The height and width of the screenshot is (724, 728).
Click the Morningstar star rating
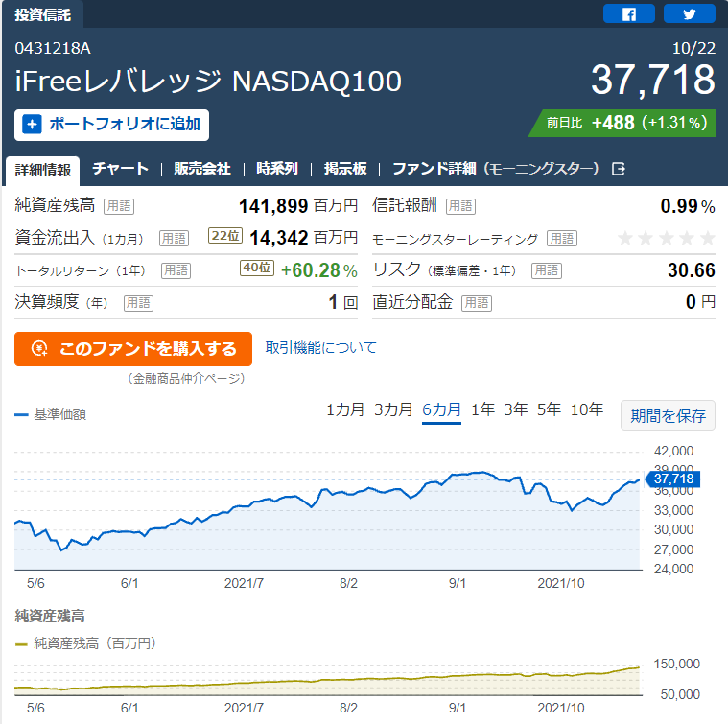[x=667, y=238]
